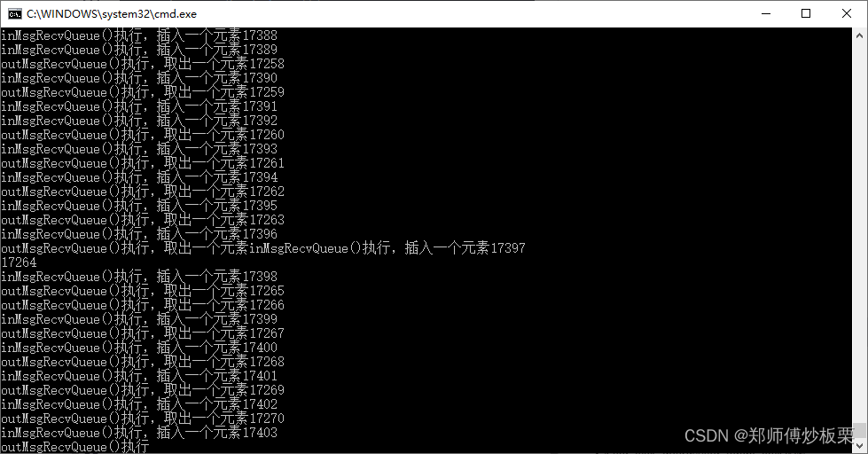The height and width of the screenshot is (454, 868).
Task: Click the standalone number 17264 line
Action: 19,262
